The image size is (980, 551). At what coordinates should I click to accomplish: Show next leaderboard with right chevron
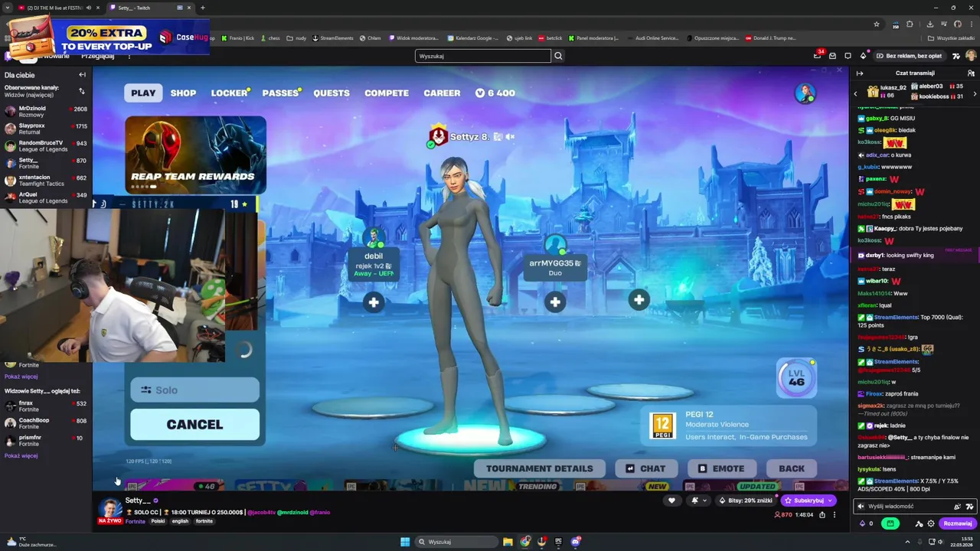pyautogui.click(x=975, y=93)
